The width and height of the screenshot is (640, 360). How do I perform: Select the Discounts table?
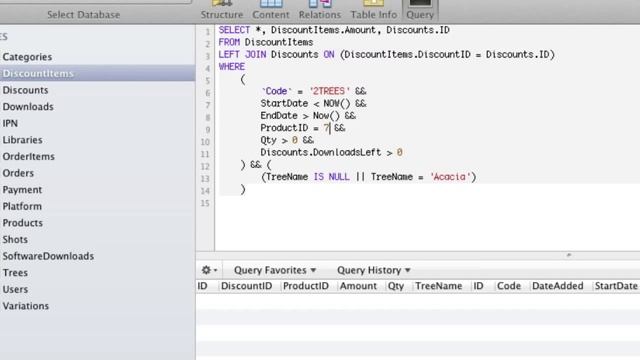tap(98, 90)
